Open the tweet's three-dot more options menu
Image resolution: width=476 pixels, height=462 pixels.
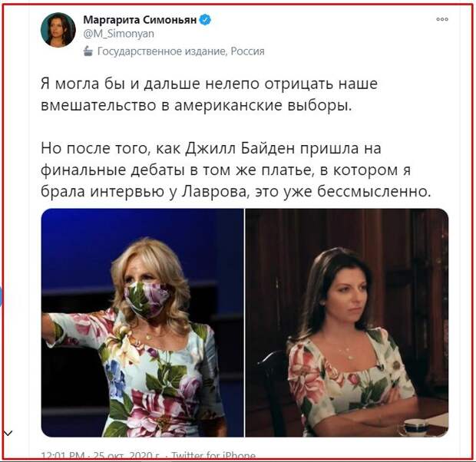[442, 19]
